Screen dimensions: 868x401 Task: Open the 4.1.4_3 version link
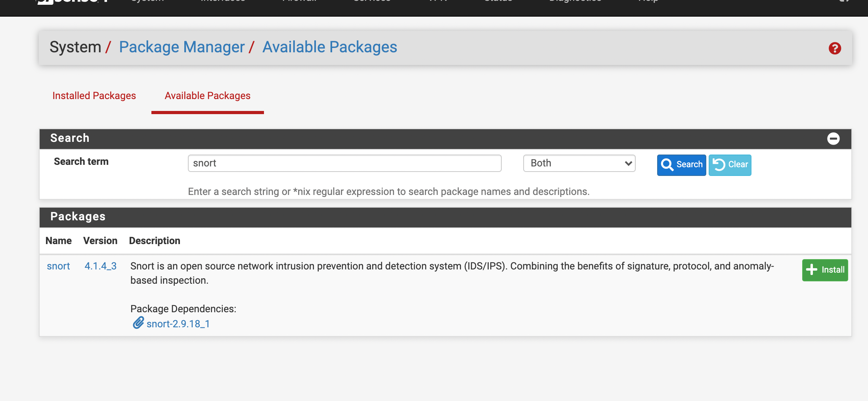100,266
